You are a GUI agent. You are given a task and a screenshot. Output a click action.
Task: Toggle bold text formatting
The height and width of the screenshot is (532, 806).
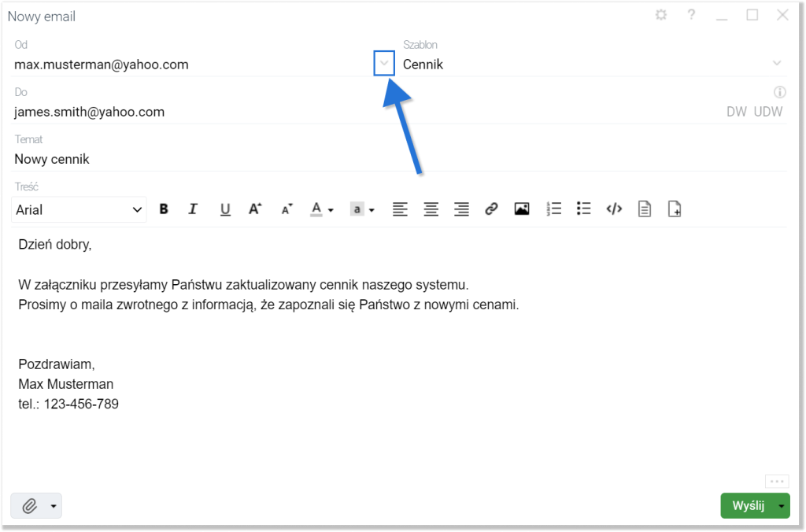click(164, 209)
